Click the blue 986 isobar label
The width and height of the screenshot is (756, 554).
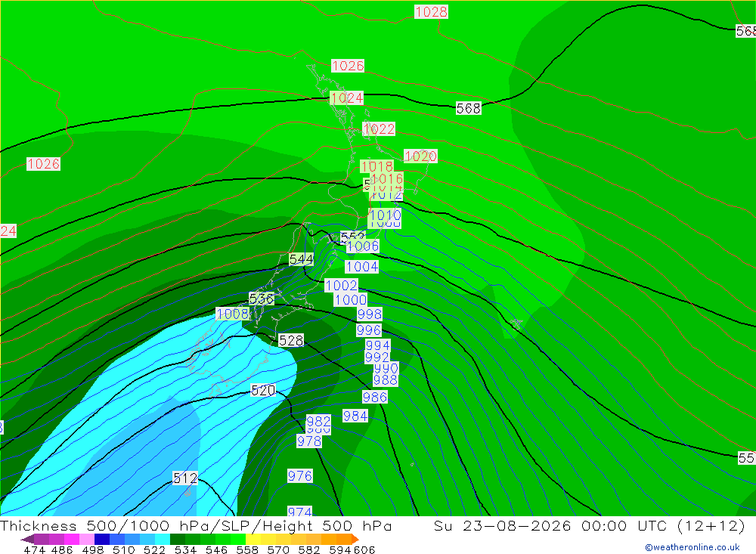375,397
